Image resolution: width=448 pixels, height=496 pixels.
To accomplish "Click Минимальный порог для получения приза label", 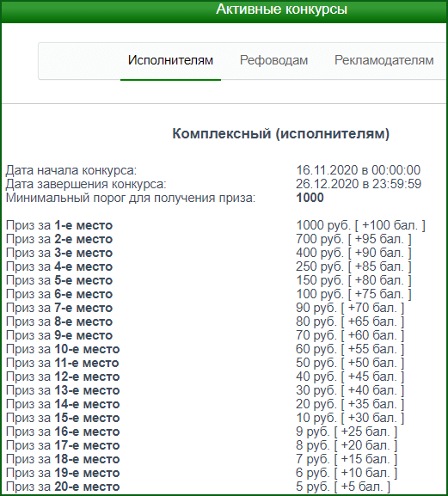I will pos(131,198).
